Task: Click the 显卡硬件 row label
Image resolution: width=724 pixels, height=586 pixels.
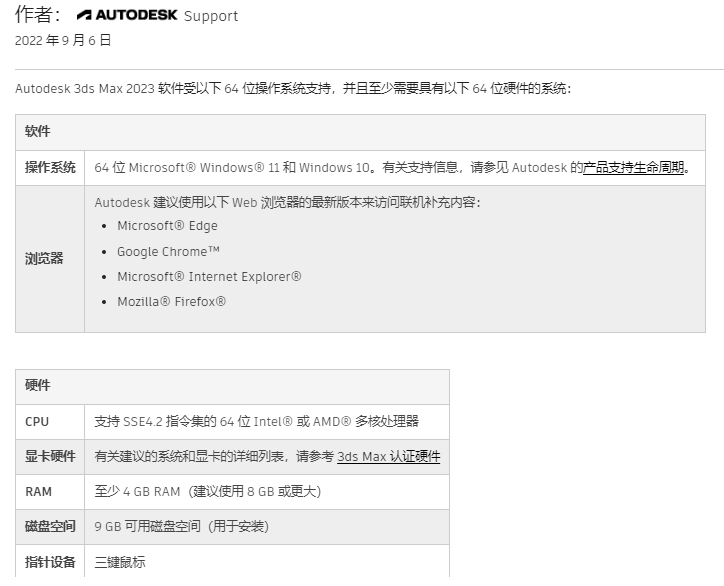Action: point(50,456)
